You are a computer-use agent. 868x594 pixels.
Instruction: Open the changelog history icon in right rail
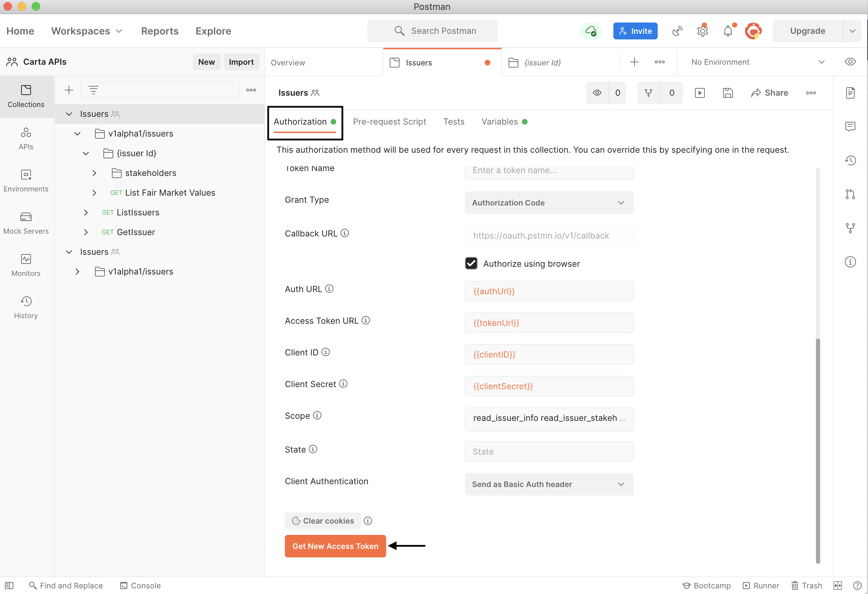[x=850, y=161]
